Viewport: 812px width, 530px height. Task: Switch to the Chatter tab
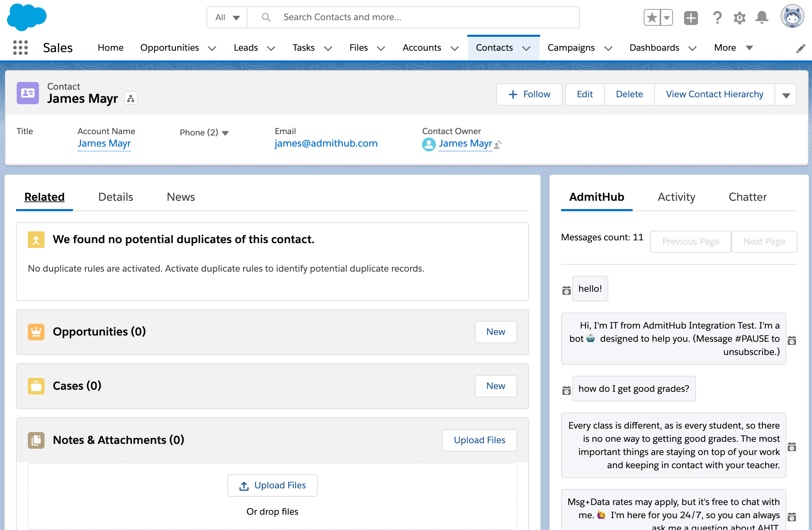(748, 197)
